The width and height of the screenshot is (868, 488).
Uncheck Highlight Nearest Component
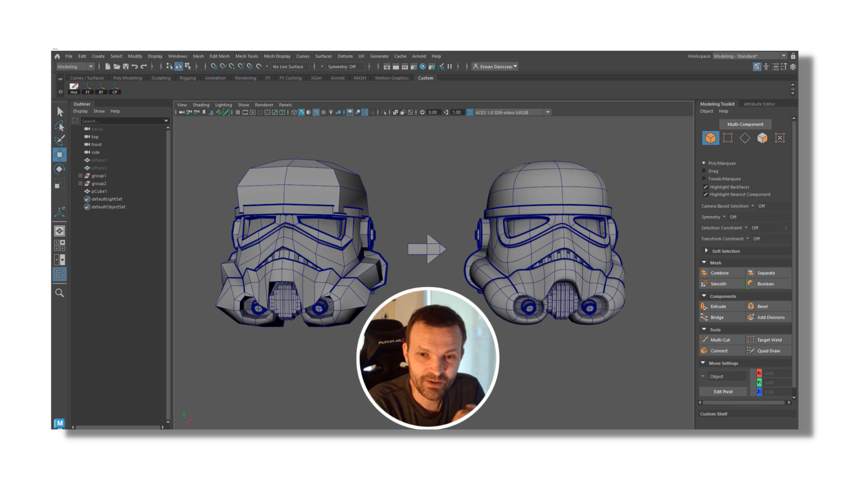point(706,194)
